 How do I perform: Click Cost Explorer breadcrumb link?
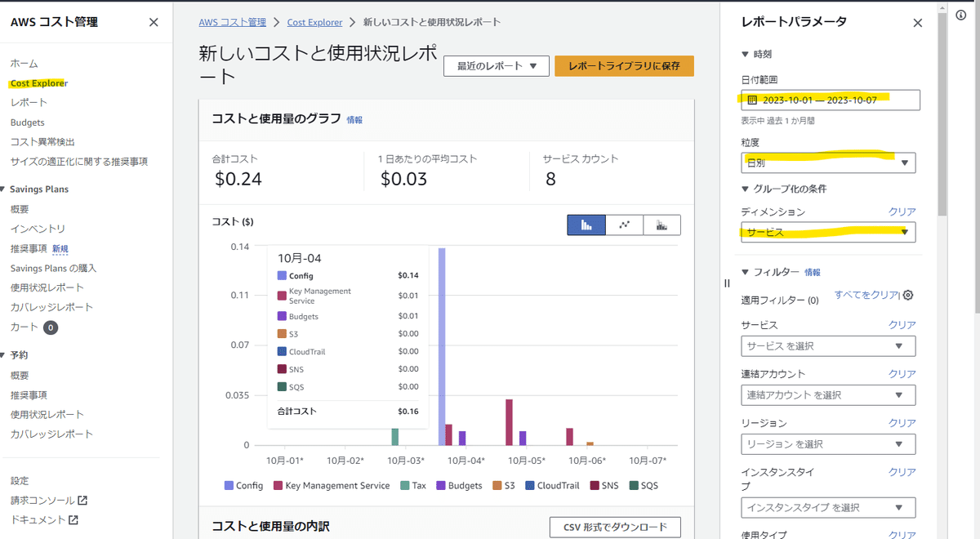(314, 22)
